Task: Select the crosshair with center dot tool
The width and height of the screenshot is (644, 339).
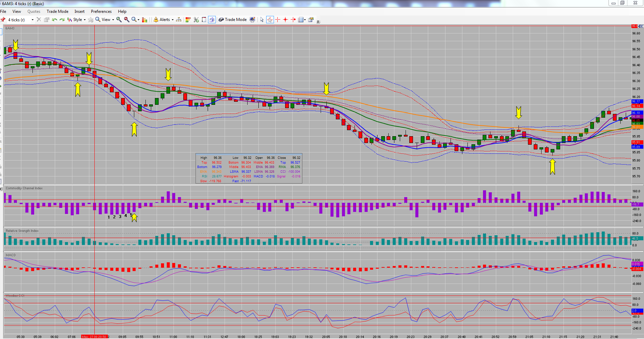Action: [285, 20]
